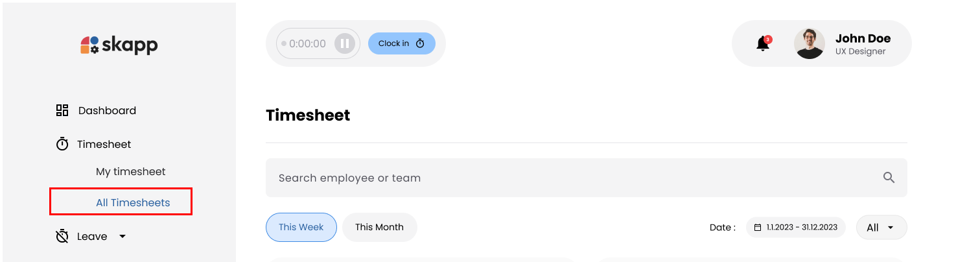Screen dimensions: 980x262
Task: Expand the Leave menu arrow
Action: (122, 236)
